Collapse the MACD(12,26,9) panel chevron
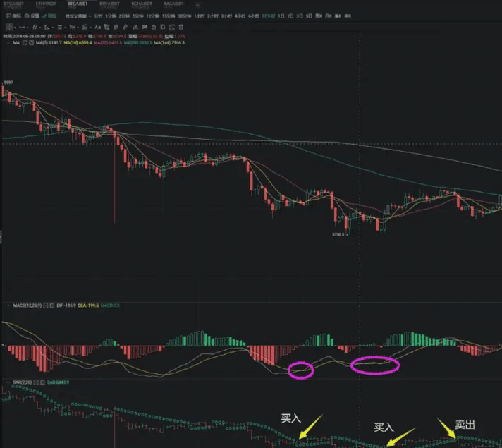Viewport: 502px width, 448px height. [x=8, y=305]
